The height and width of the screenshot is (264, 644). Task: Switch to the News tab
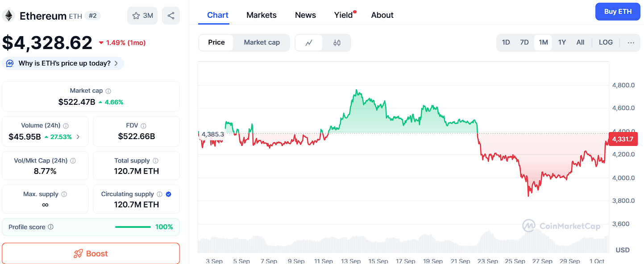click(305, 15)
